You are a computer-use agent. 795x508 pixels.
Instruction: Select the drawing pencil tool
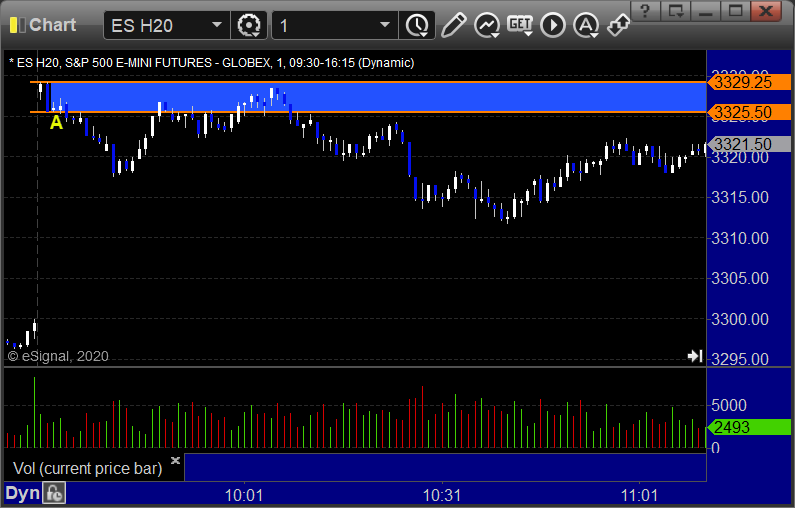453,25
